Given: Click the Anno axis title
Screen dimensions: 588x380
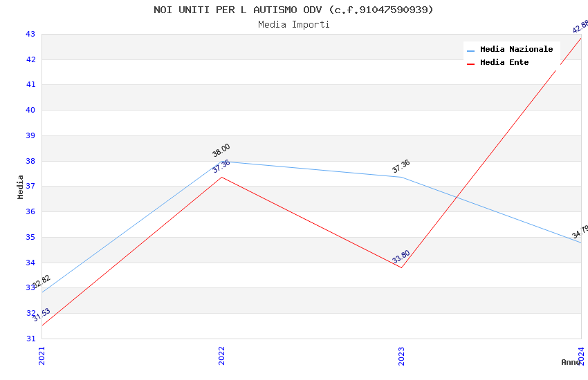Looking at the screenshot, I should point(570,362).
